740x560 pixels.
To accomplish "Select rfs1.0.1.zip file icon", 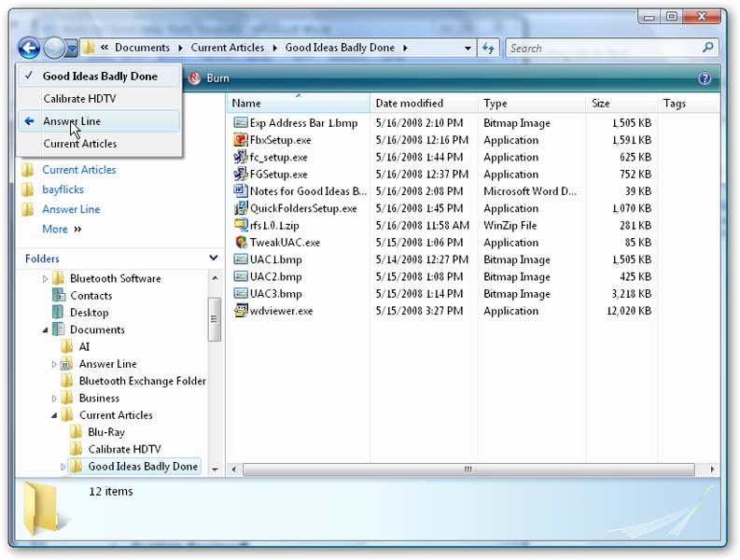I will click(241, 225).
